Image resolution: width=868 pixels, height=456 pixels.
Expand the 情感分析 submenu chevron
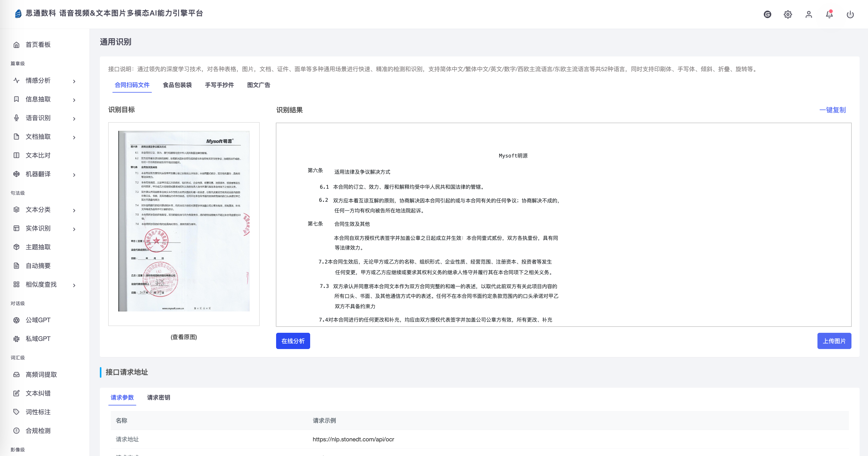[x=74, y=81]
